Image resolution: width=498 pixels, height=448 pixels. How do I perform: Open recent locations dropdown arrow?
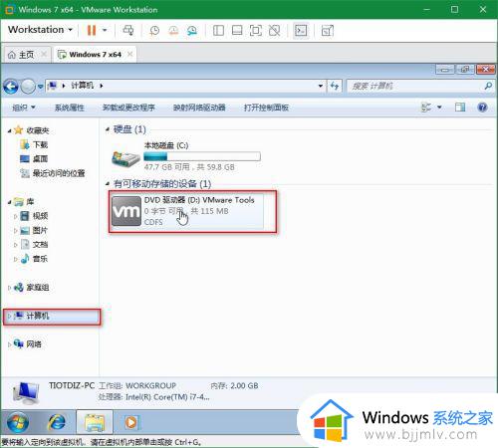[x=40, y=87]
